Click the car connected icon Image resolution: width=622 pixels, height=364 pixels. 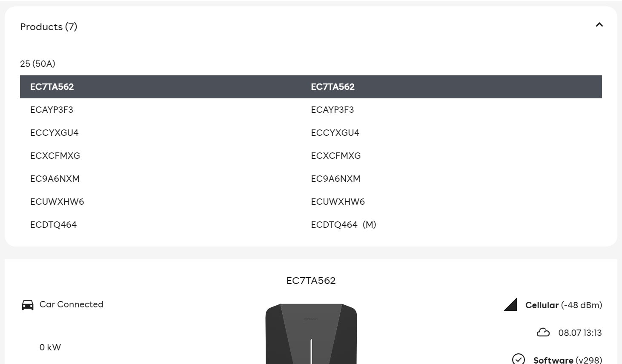28,305
